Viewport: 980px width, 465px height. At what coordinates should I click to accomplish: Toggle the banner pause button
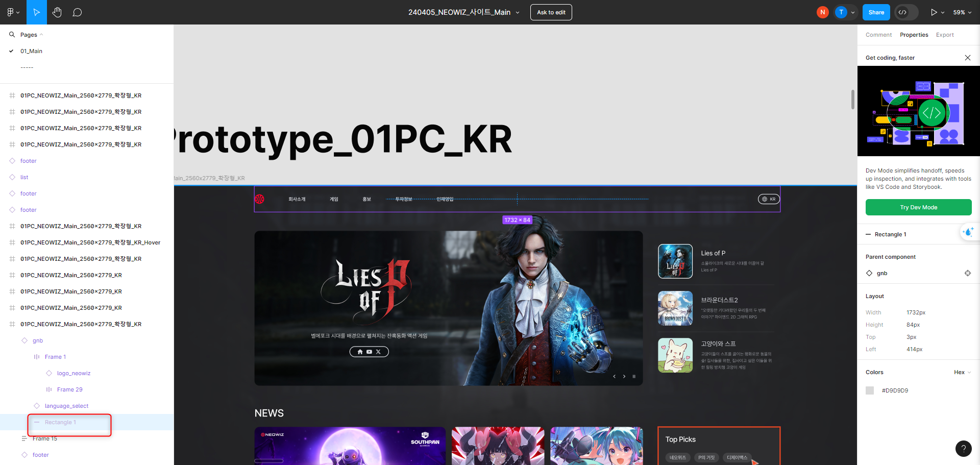[x=634, y=376]
